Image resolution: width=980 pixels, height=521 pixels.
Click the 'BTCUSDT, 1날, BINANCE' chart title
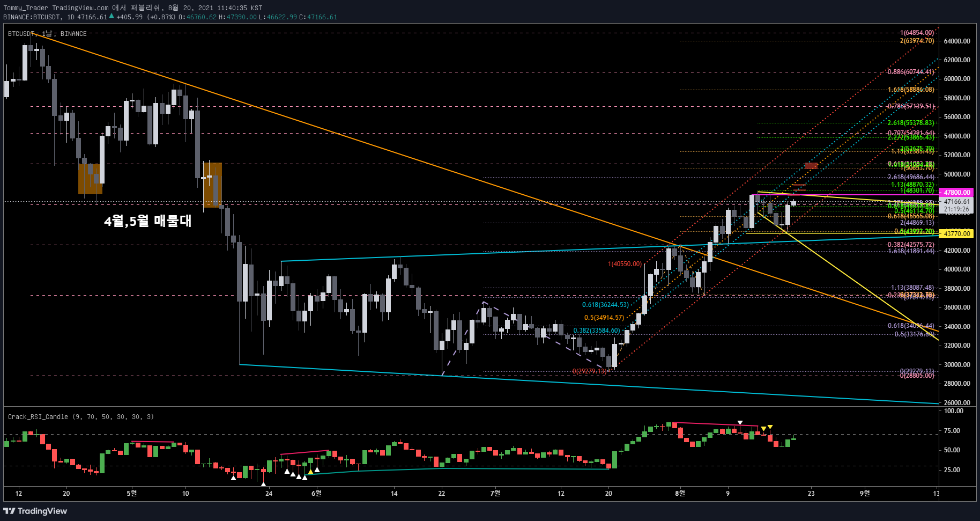coord(47,33)
